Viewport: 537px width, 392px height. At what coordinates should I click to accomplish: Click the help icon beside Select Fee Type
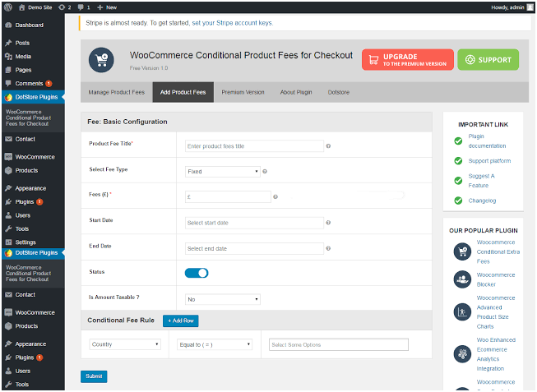[265, 172]
